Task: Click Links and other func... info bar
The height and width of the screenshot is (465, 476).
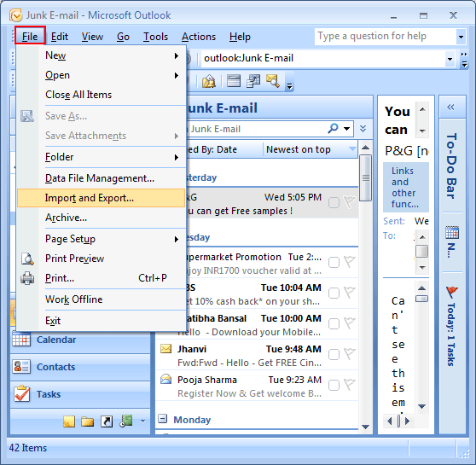Action: pos(405,187)
